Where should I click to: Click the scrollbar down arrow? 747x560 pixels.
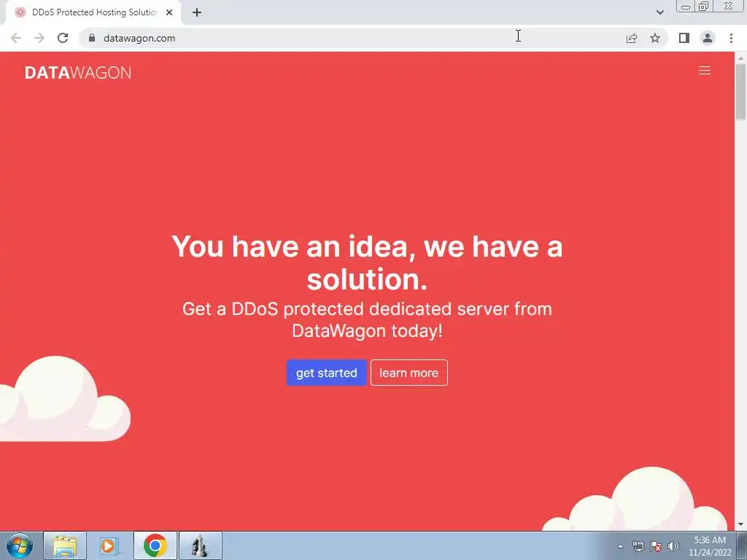click(x=740, y=525)
